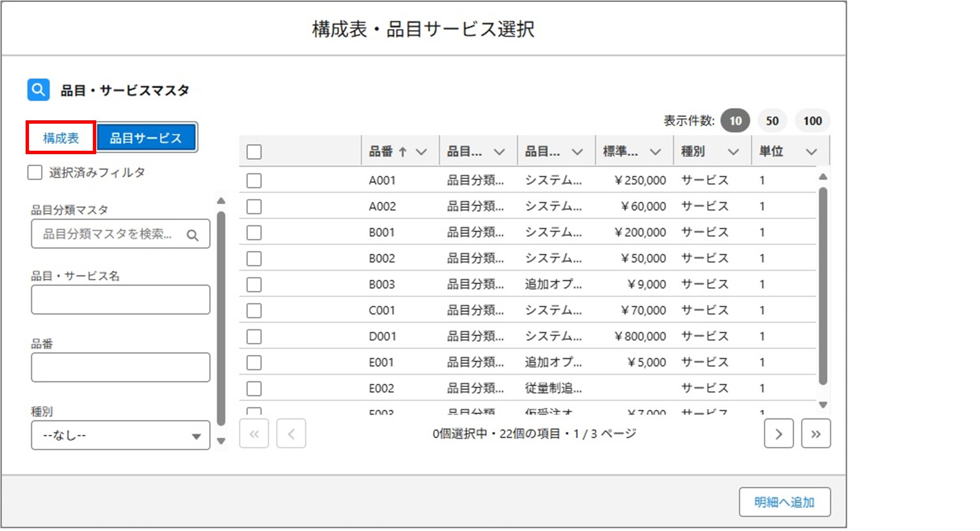Click the scroll-down arrow on the table scrollbar
The width and height of the screenshot is (980, 531).
[x=823, y=406]
